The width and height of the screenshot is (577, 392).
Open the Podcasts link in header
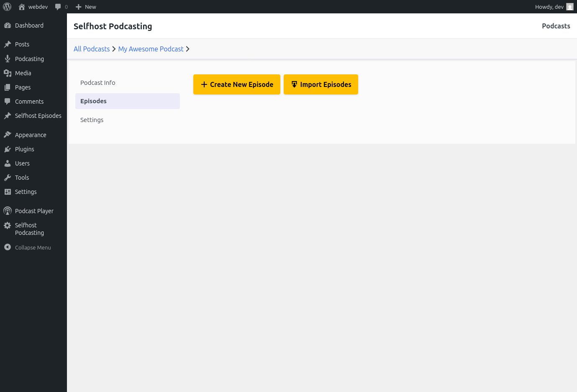[556, 26]
